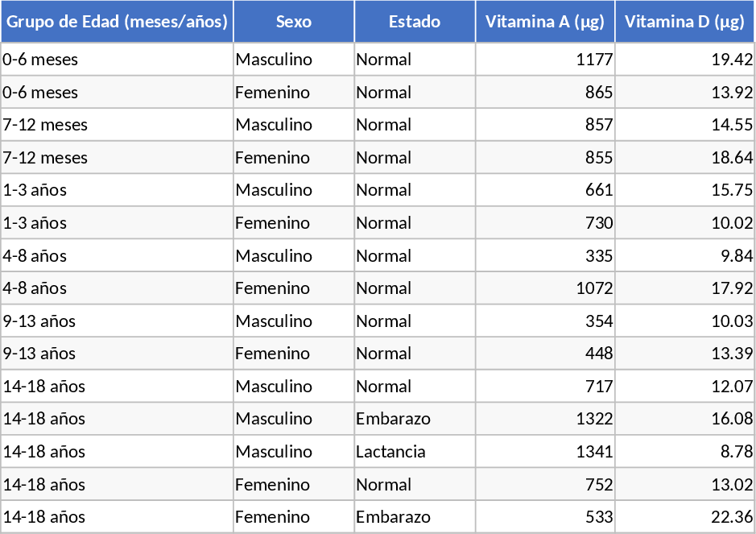Select the 'Vitamina A (µg)' column header

point(545,22)
